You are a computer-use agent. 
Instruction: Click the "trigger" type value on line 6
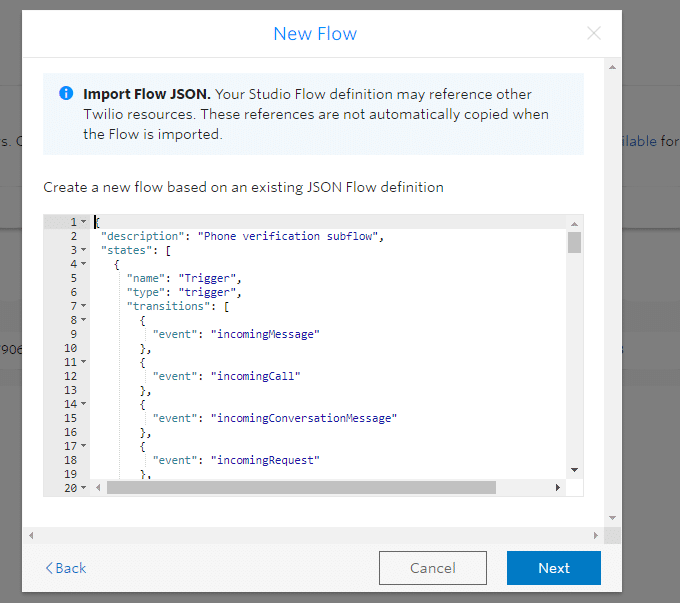click(x=207, y=292)
